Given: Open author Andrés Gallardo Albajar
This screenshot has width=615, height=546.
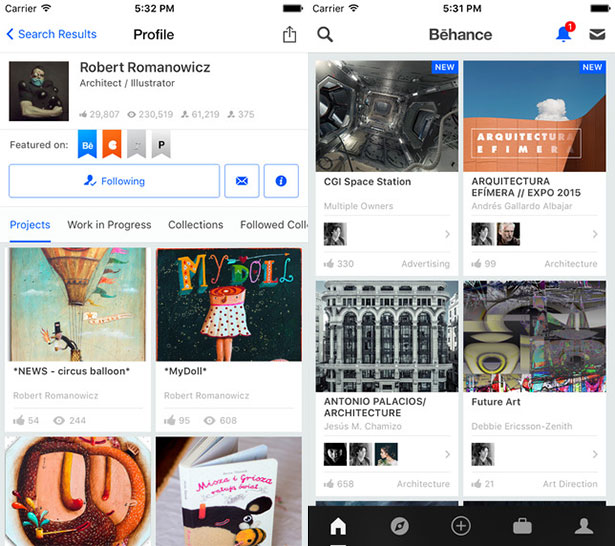Looking at the screenshot, I should click(522, 206).
